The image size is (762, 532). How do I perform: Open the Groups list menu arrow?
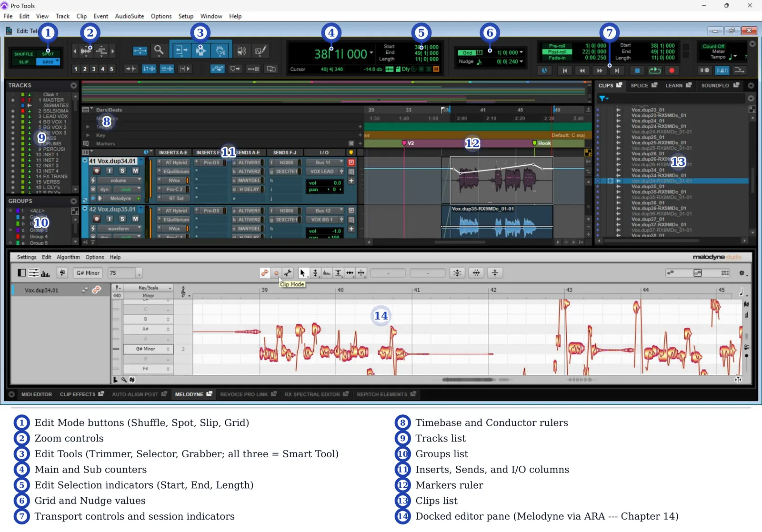tap(73, 201)
